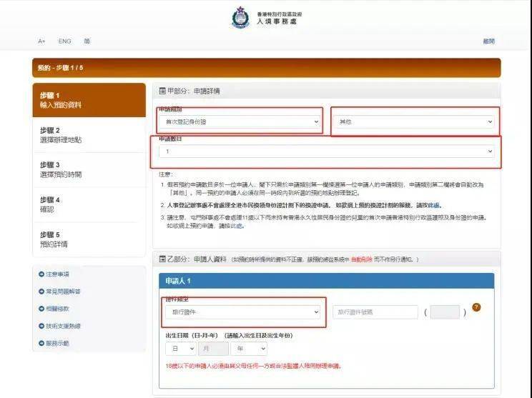532x398 pixels.
Task: Select 步驟 2 選擇辦理地點 in sidebar
Action: tap(89, 135)
